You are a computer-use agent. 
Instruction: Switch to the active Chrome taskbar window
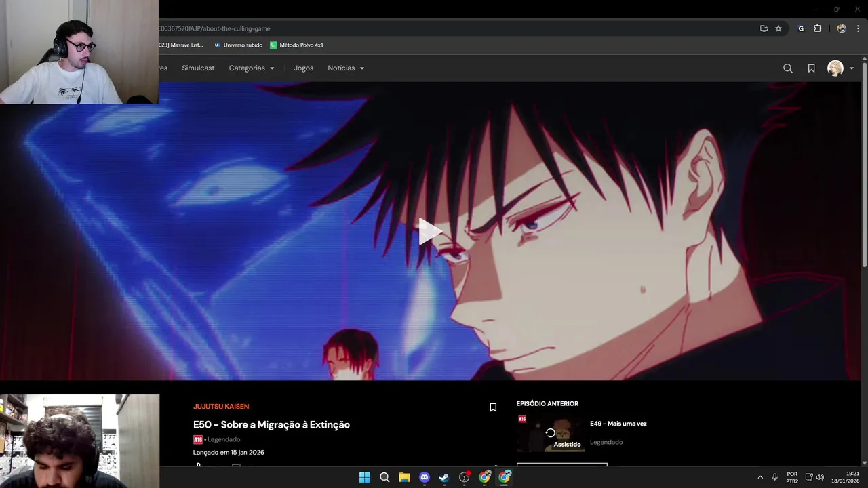[505, 477]
